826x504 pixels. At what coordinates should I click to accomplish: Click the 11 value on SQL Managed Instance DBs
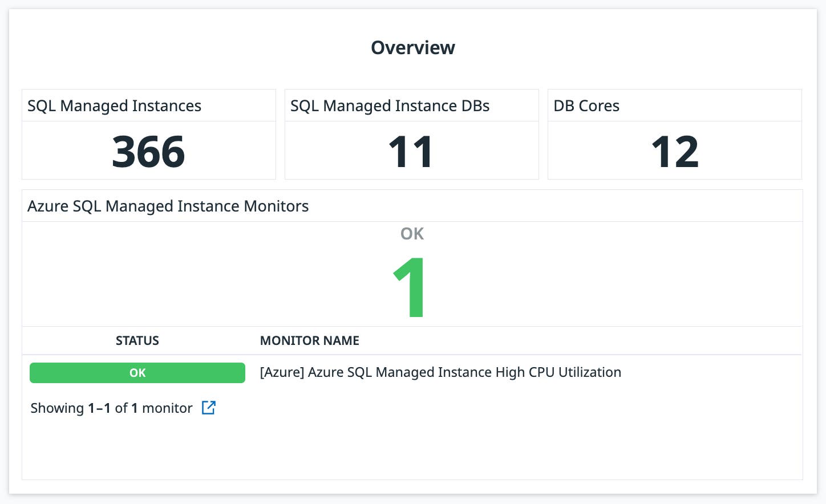point(412,151)
